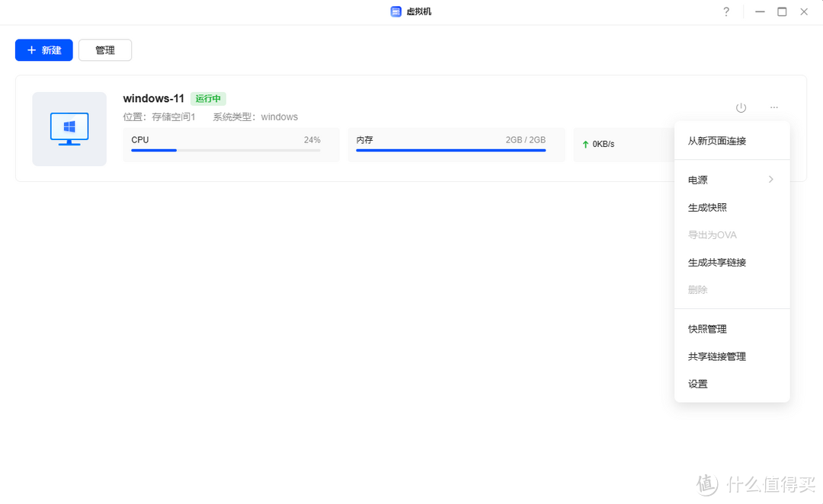Open the help question mark icon
The image size is (823, 504).
[726, 12]
